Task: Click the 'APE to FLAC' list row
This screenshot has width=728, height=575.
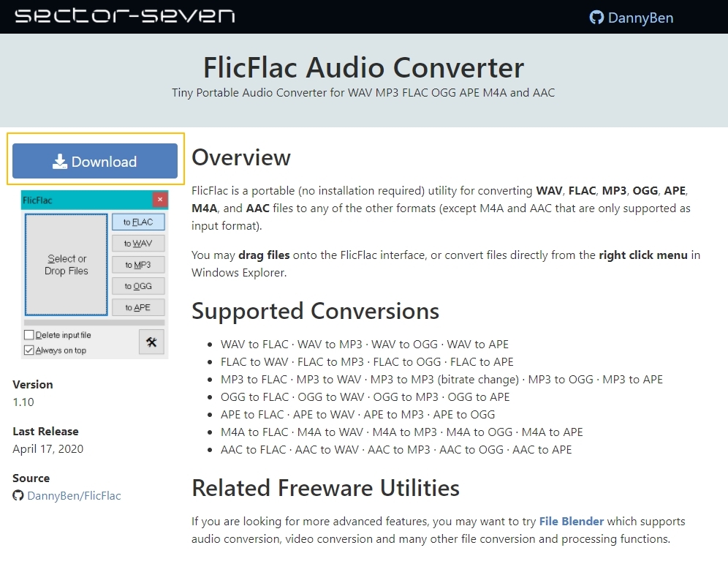Action: [x=357, y=415]
